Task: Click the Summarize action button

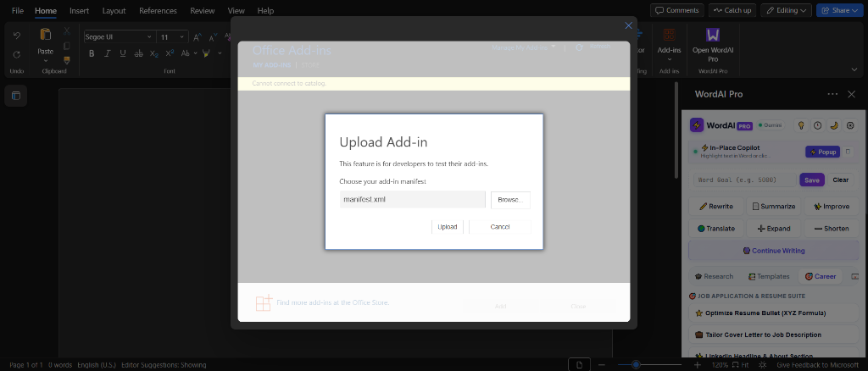Action: tap(773, 206)
